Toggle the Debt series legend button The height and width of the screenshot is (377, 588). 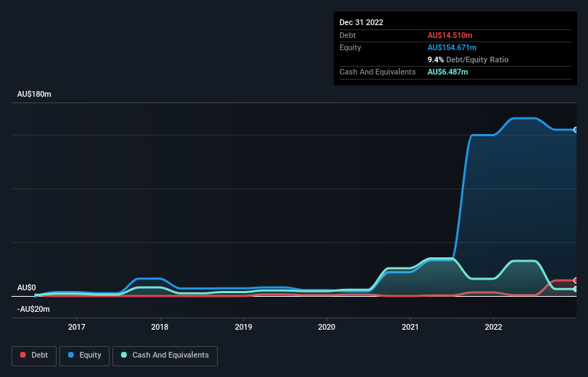point(34,355)
